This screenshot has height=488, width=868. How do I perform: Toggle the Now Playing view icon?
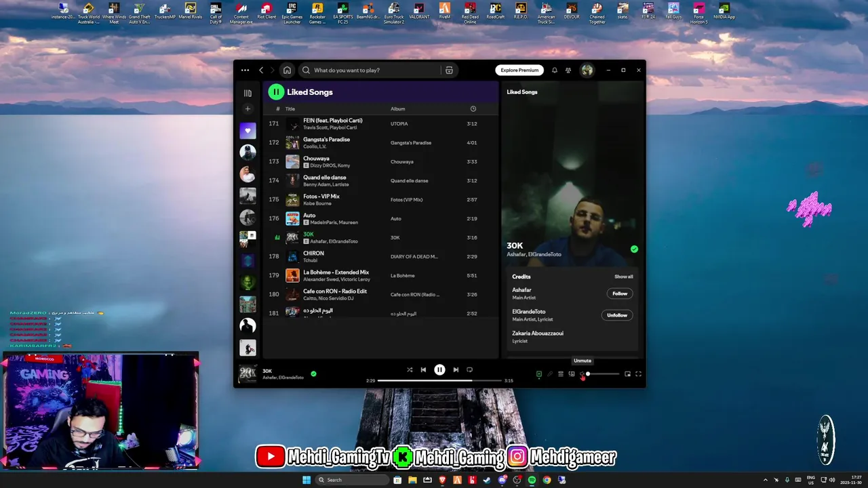539,374
